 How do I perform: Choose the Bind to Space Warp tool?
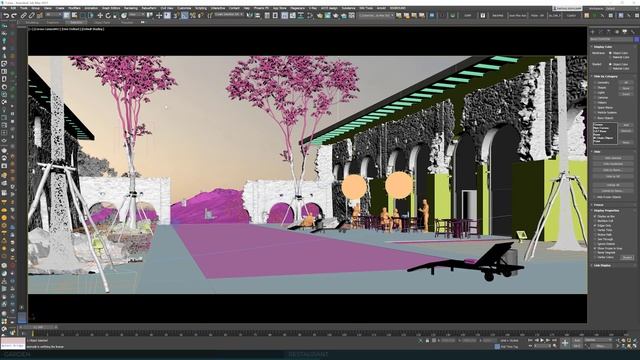point(40,16)
